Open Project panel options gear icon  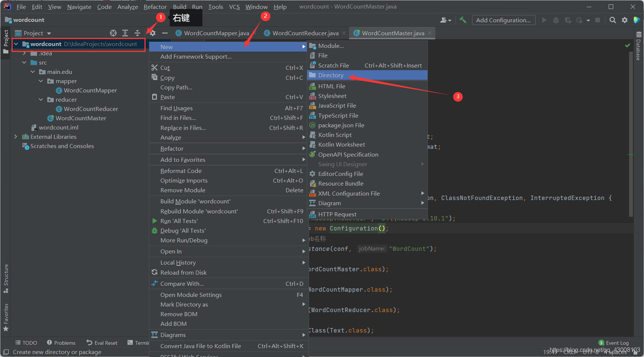153,33
